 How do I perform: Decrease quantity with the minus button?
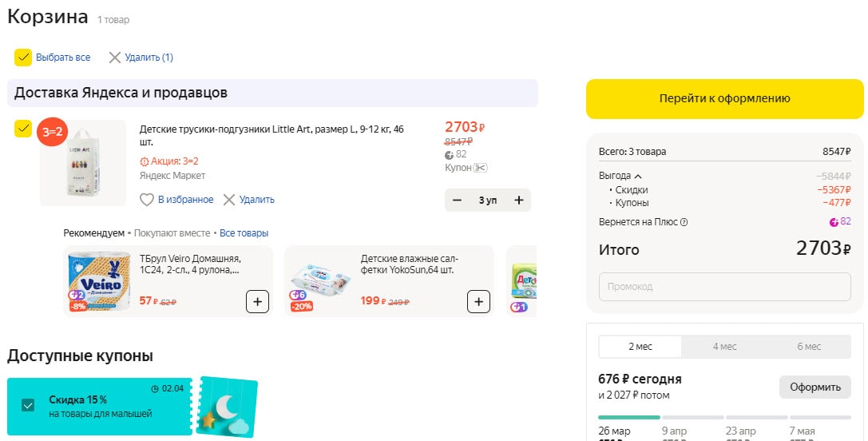coord(457,201)
